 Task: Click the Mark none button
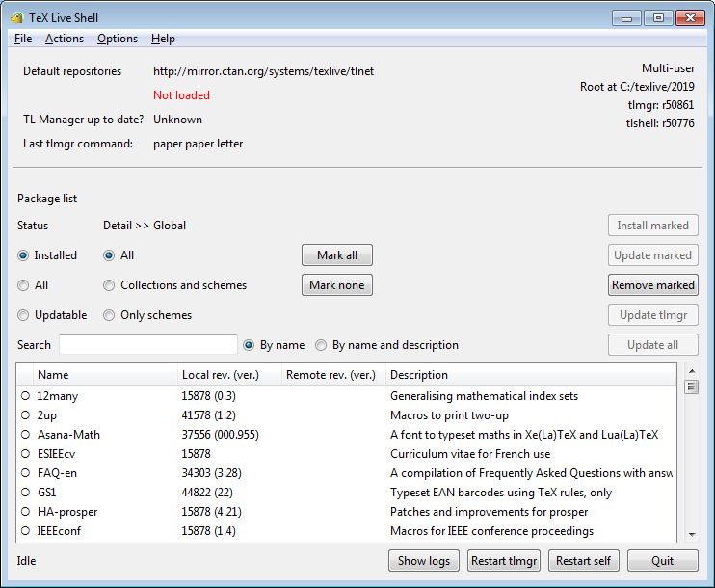tap(337, 285)
